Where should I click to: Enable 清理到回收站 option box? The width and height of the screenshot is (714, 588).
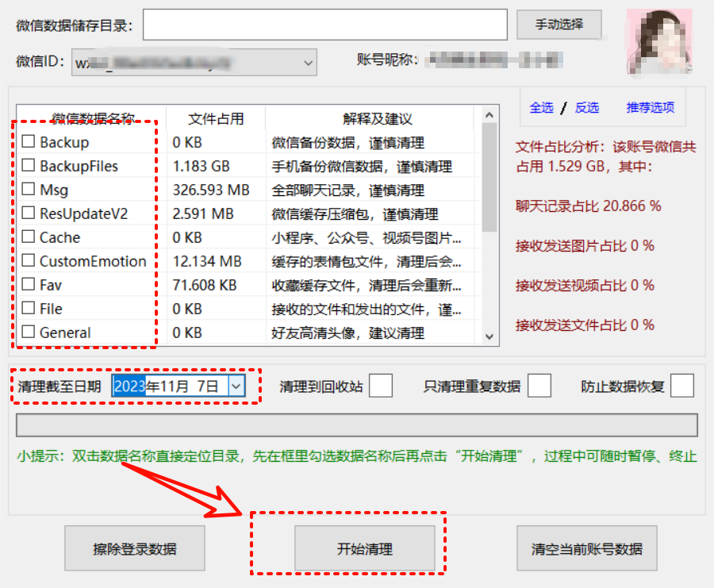[381, 386]
